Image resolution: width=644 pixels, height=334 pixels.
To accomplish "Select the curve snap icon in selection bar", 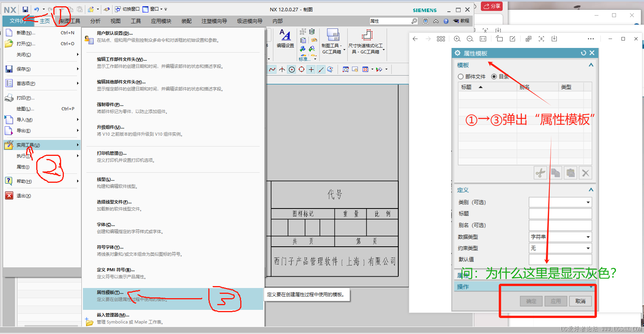I will point(272,69).
